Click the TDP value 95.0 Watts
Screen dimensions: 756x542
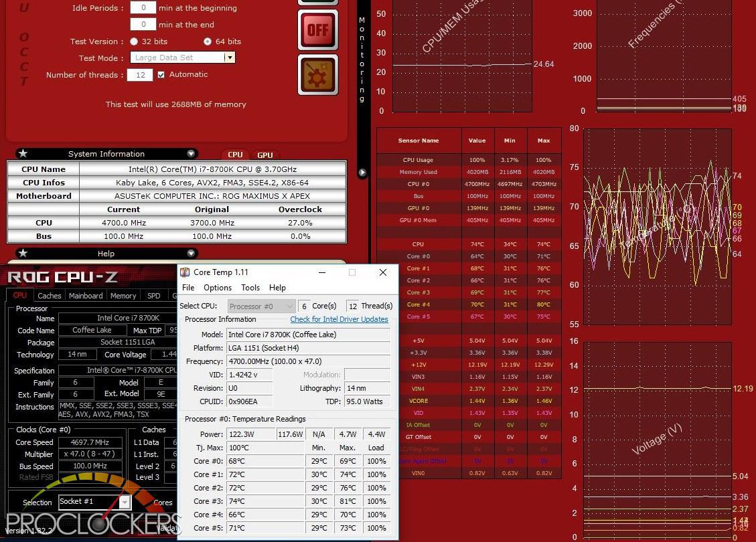pos(368,401)
